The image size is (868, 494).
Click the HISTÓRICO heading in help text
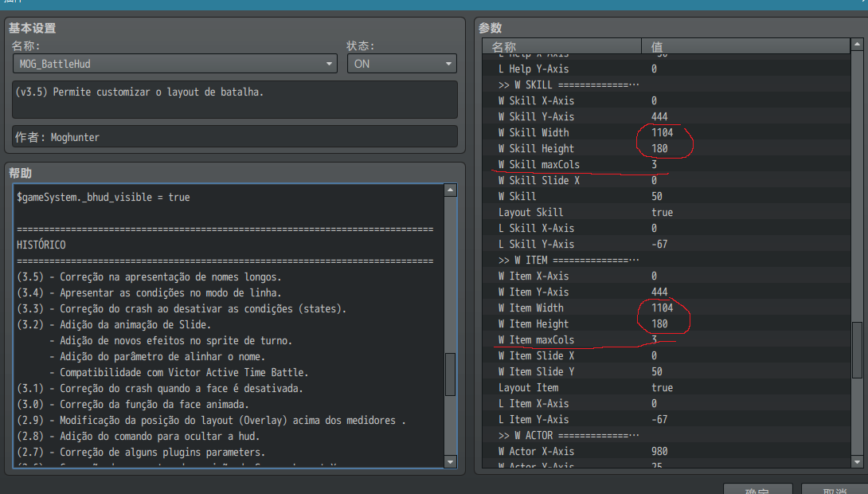[x=41, y=245]
